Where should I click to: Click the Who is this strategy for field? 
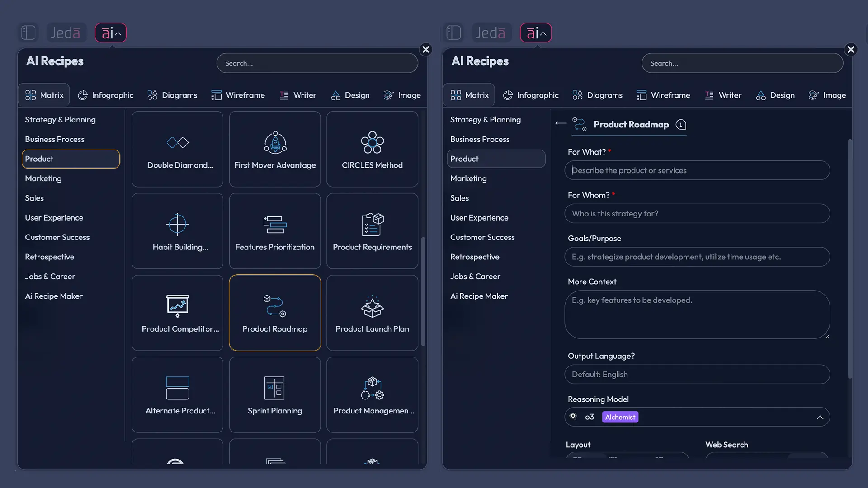(697, 213)
